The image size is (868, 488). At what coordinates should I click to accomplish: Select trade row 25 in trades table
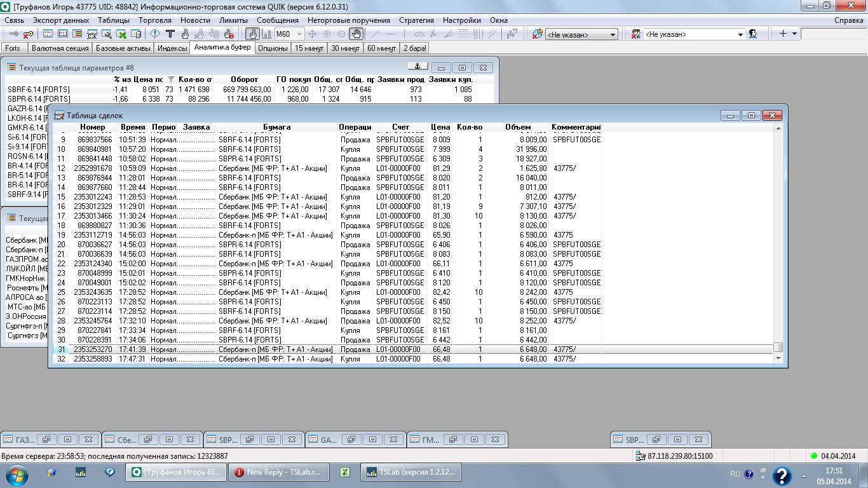[x=254, y=292]
